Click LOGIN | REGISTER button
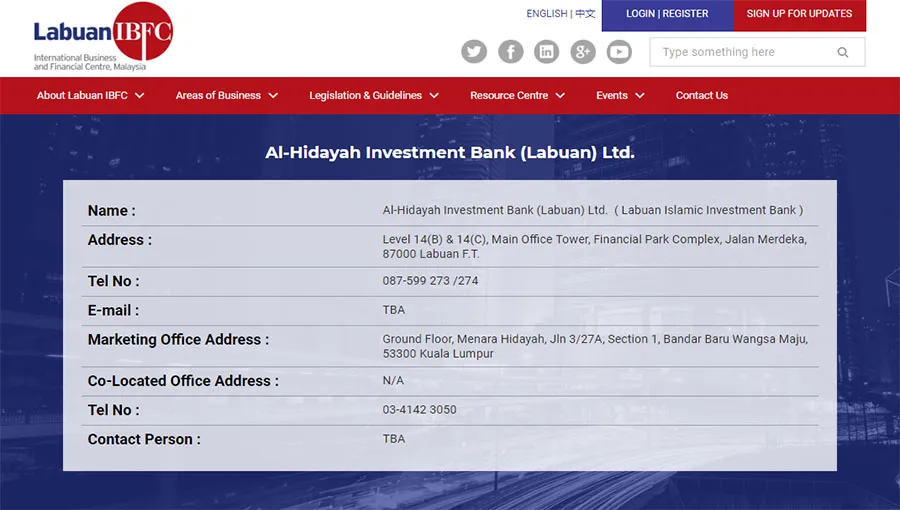 point(668,15)
